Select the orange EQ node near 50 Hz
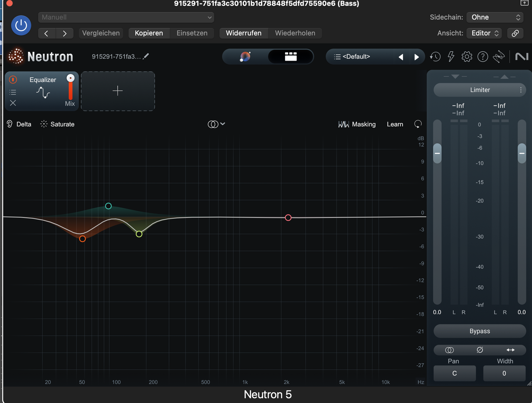The height and width of the screenshot is (403, 532). pos(82,239)
